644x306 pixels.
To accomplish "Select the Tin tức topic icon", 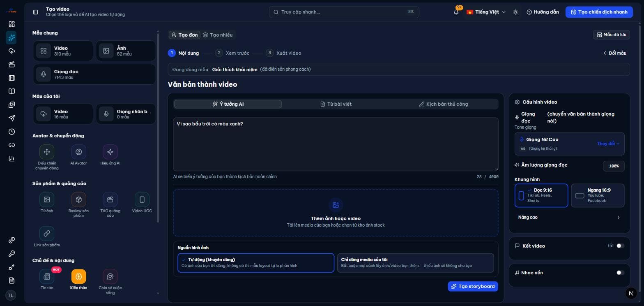I will pos(47,276).
